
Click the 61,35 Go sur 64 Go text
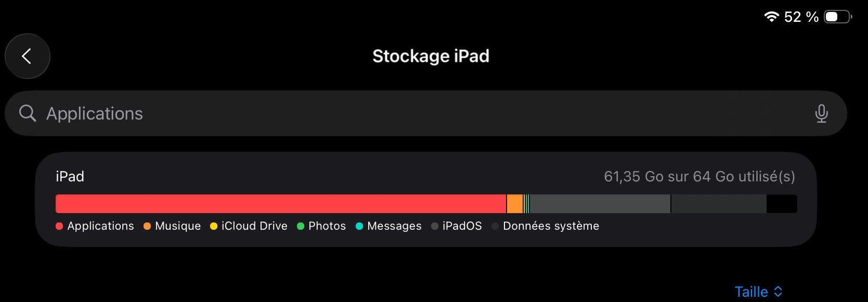coord(699,177)
